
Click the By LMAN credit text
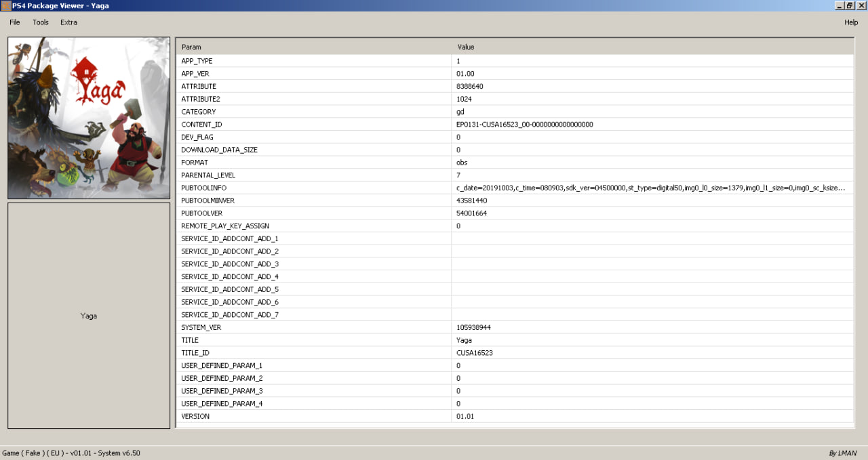click(842, 453)
